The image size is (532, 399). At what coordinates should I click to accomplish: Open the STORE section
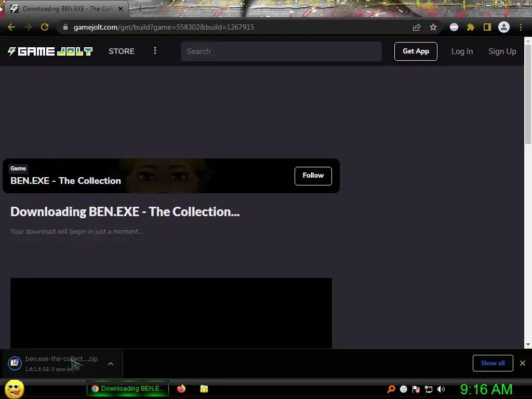pos(122,51)
